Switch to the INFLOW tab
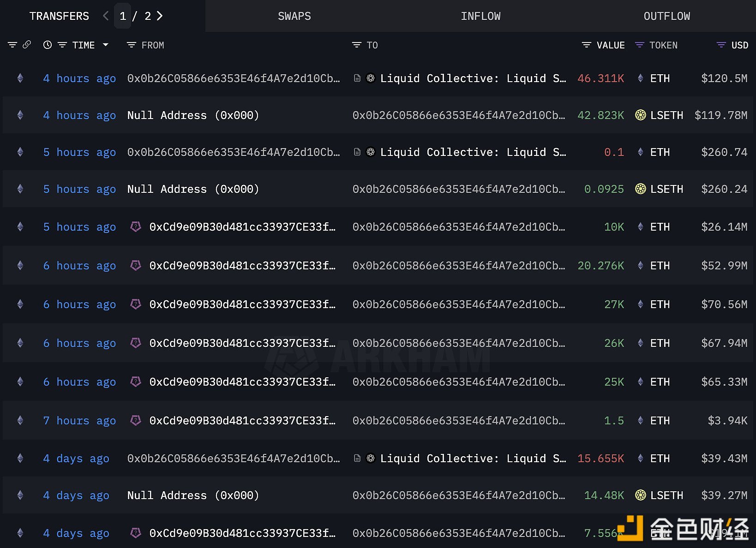 (x=480, y=16)
